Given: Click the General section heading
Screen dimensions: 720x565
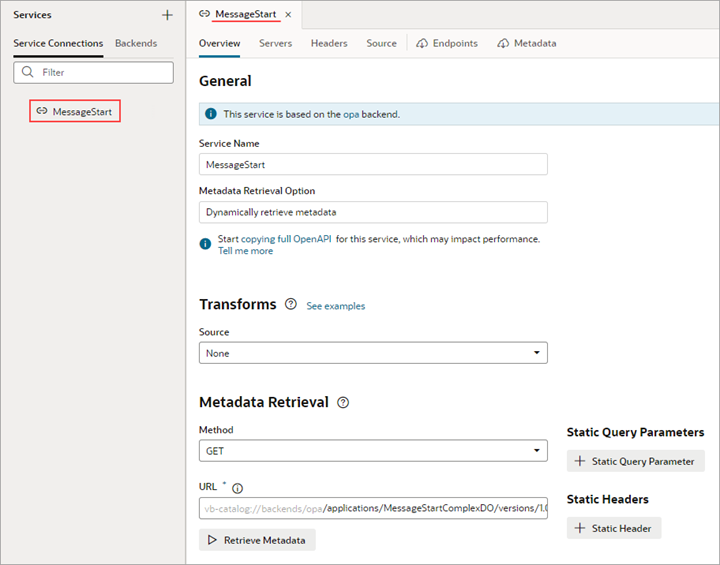Looking at the screenshot, I should click(225, 81).
